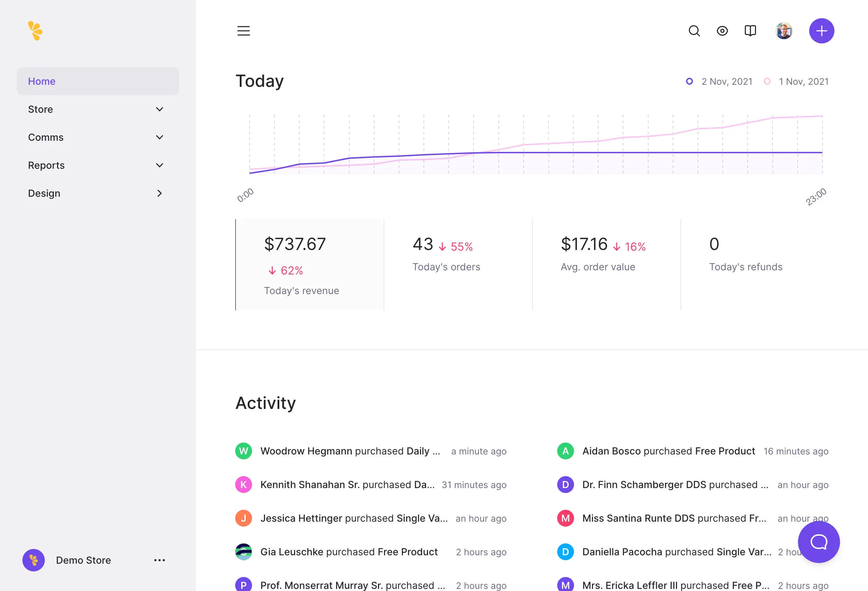The height and width of the screenshot is (591, 868).
Task: Open the Design submenu arrow
Action: [160, 193]
